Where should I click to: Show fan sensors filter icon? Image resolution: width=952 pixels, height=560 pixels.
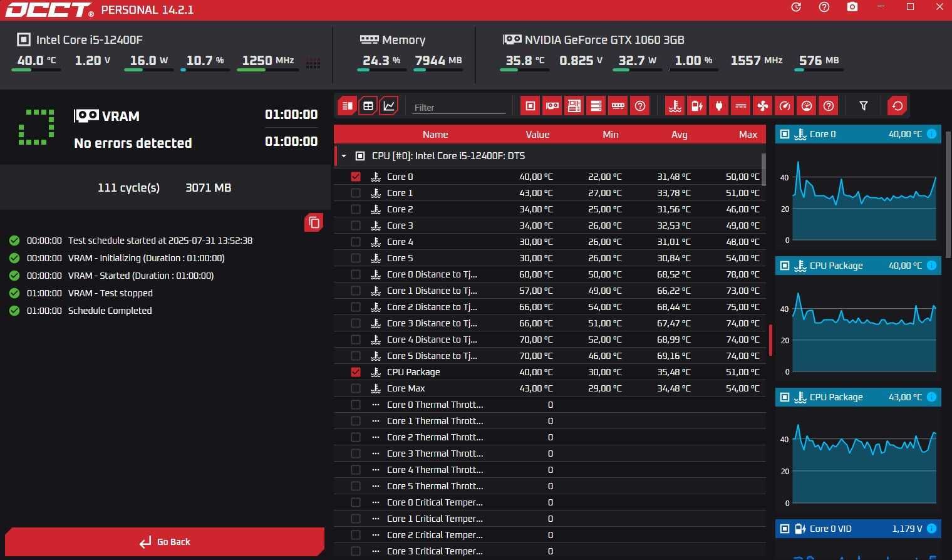coord(763,106)
